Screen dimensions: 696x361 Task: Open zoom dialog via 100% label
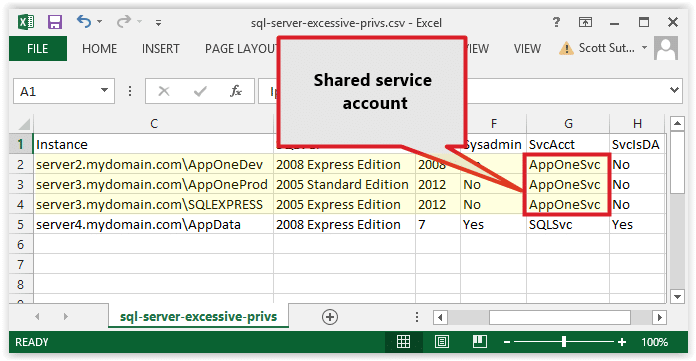(654, 342)
